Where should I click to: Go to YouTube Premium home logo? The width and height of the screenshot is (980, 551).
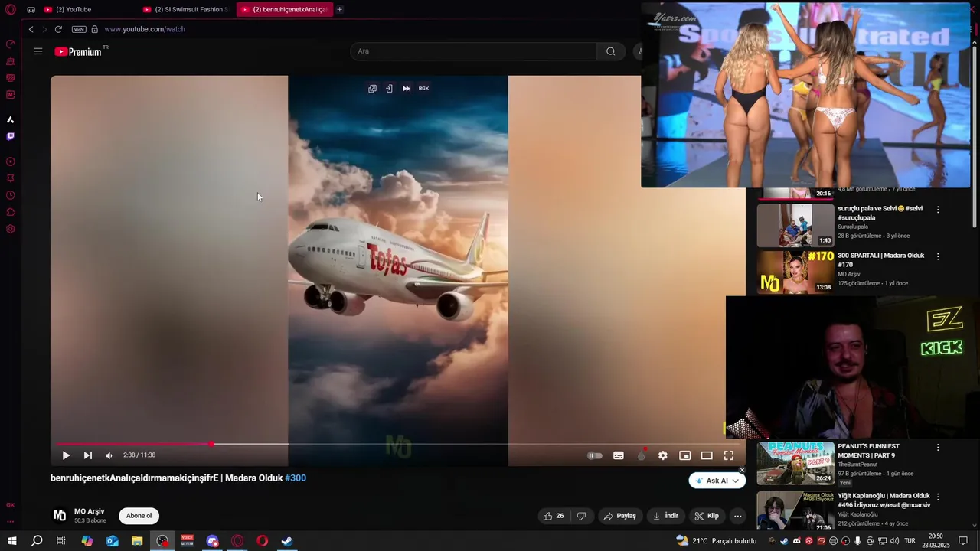point(78,51)
